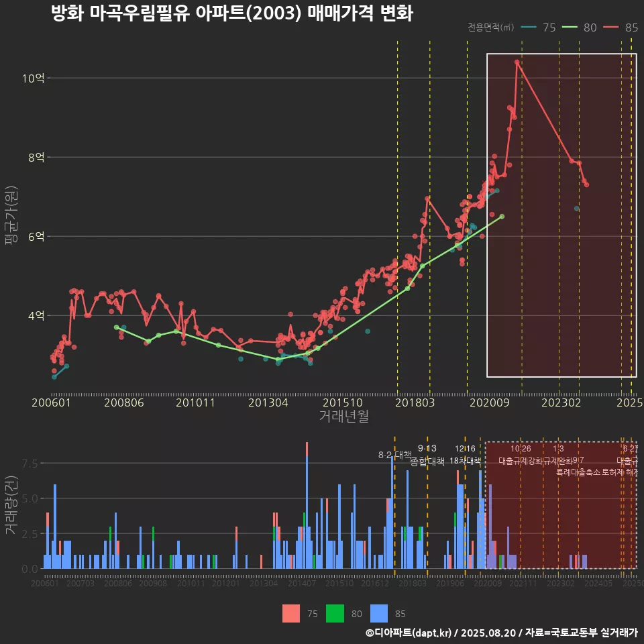Click the red 75 swatch in bottom legend
Image resolution: width=644 pixels, height=644 pixels.
click(291, 613)
